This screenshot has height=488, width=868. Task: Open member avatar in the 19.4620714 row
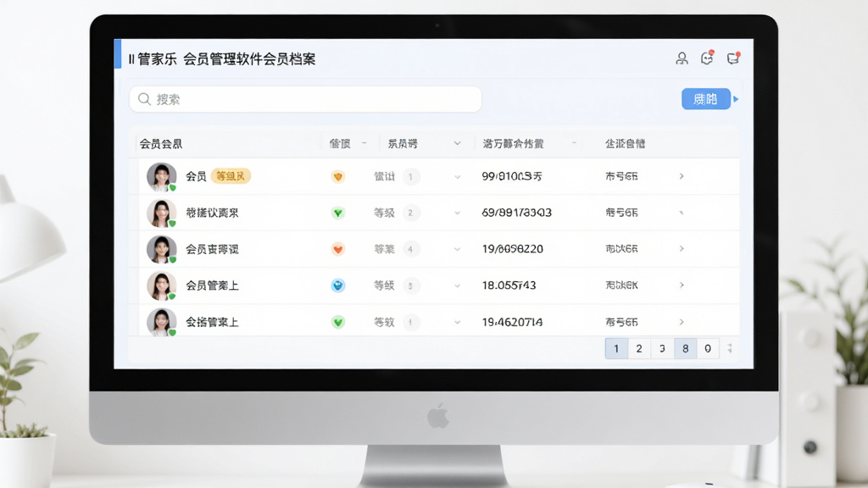[162, 322]
